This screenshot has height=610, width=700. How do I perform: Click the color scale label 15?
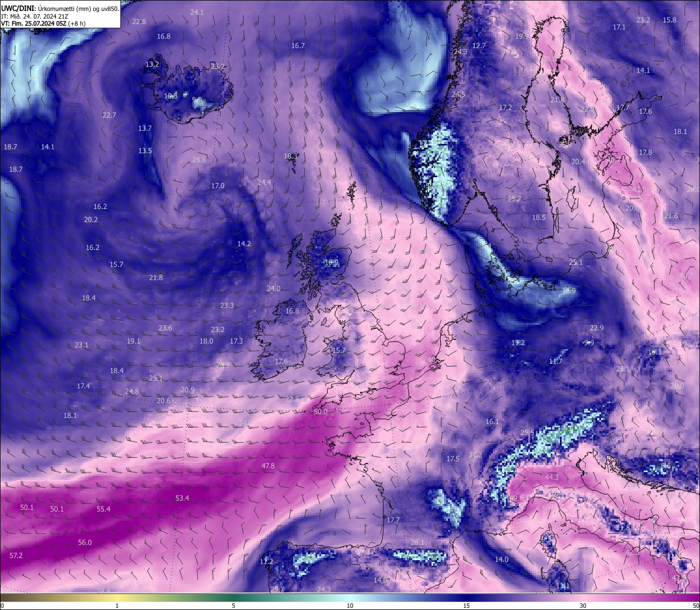pos(466,606)
